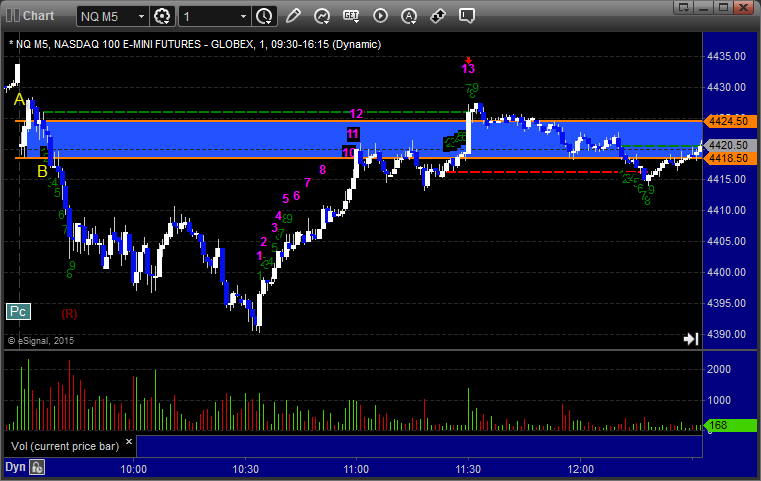Click the yellow B label on chart
The width and height of the screenshot is (761, 481).
point(42,171)
